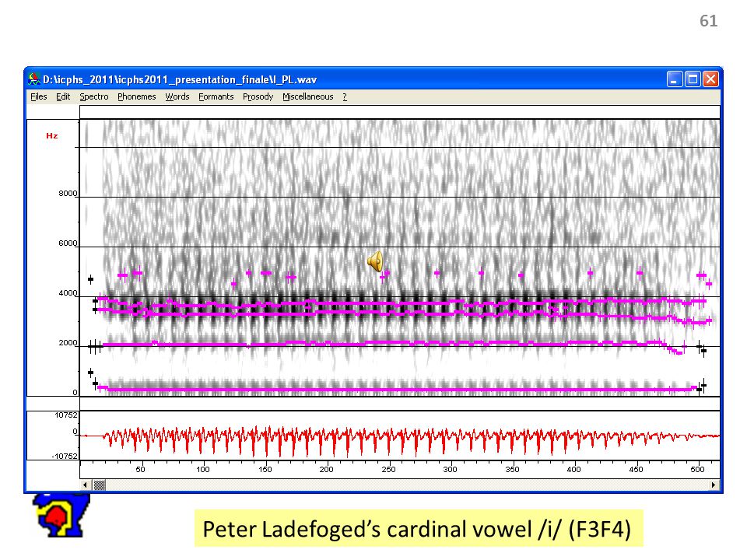Open the Prosody menu
747x560 pixels.
pyautogui.click(x=258, y=96)
